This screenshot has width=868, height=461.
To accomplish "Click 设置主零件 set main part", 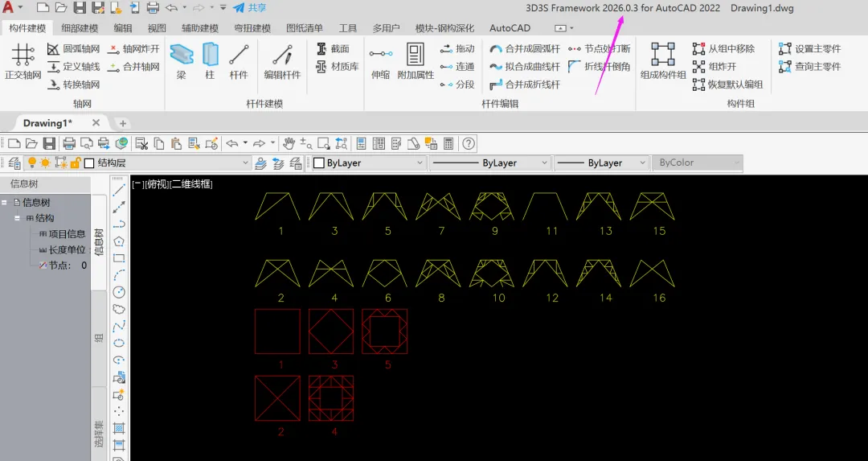I will click(809, 49).
